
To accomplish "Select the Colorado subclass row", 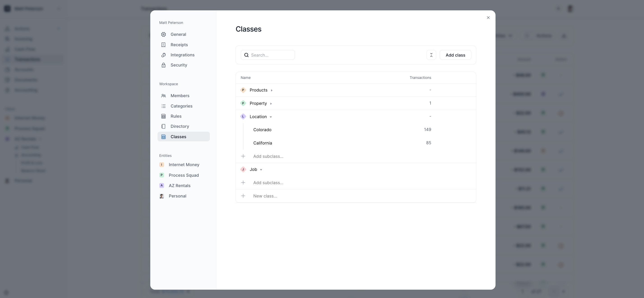I will (262, 130).
